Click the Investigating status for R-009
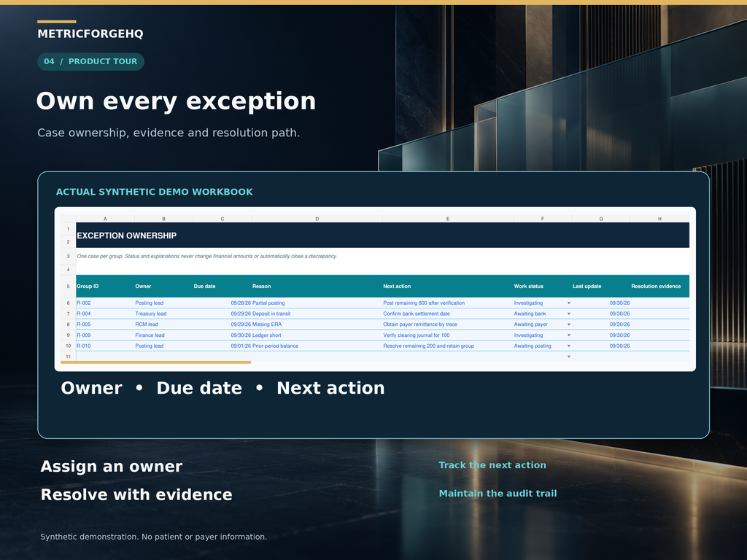 pos(543,335)
